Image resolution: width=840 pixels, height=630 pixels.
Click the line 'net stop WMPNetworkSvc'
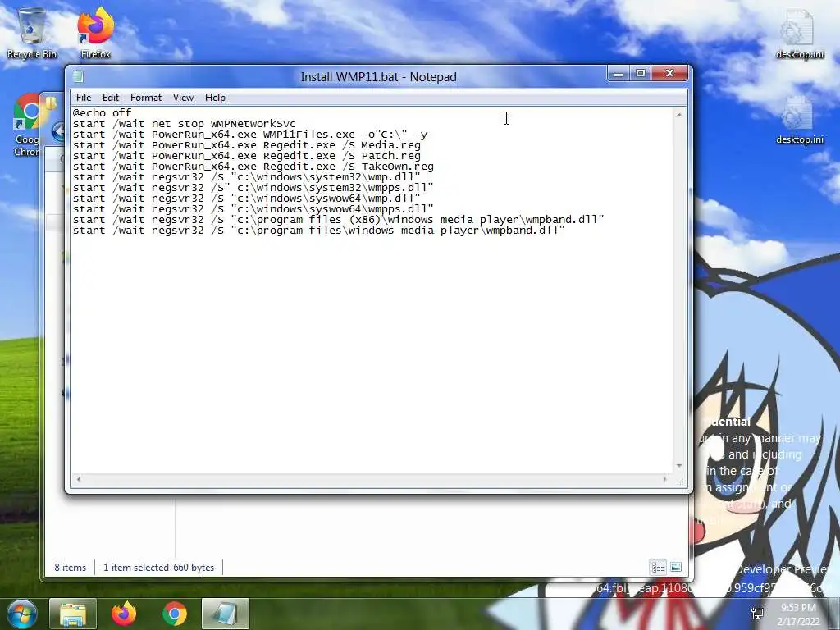185,124
